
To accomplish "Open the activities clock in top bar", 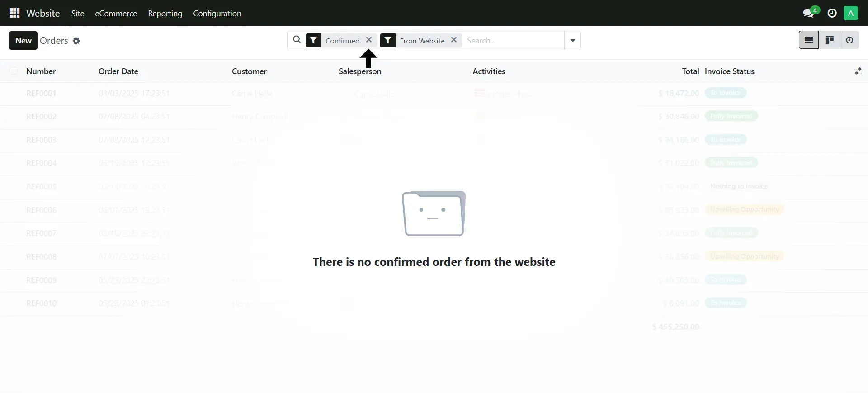I will coord(832,14).
